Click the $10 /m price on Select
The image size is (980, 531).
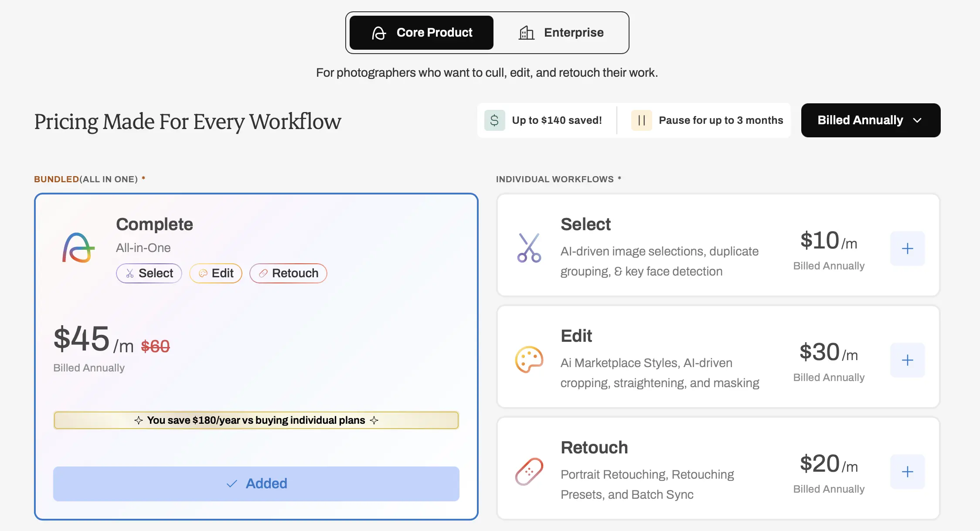[829, 241]
